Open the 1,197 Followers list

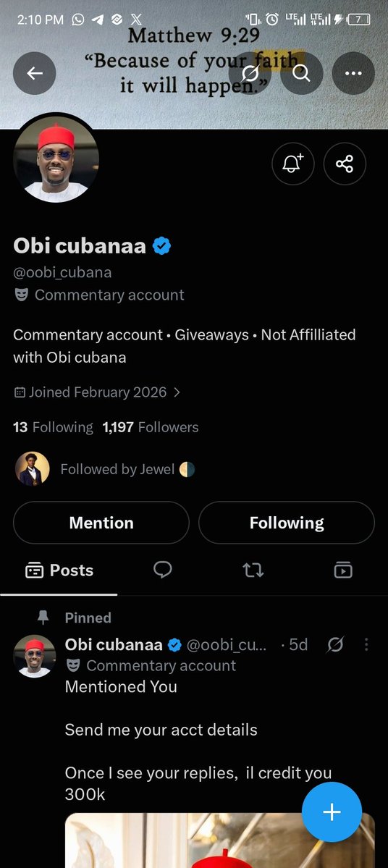click(x=151, y=427)
